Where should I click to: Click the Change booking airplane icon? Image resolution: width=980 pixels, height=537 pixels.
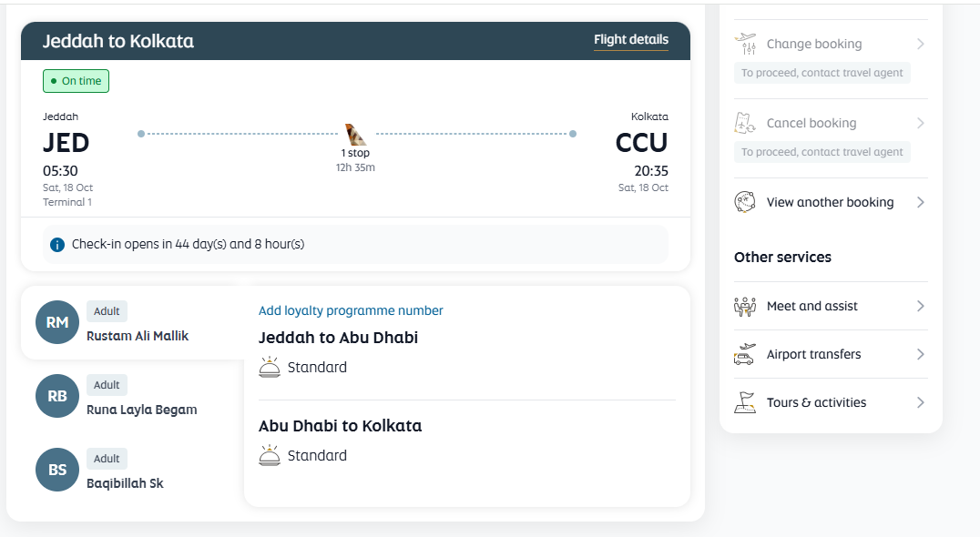tap(745, 44)
